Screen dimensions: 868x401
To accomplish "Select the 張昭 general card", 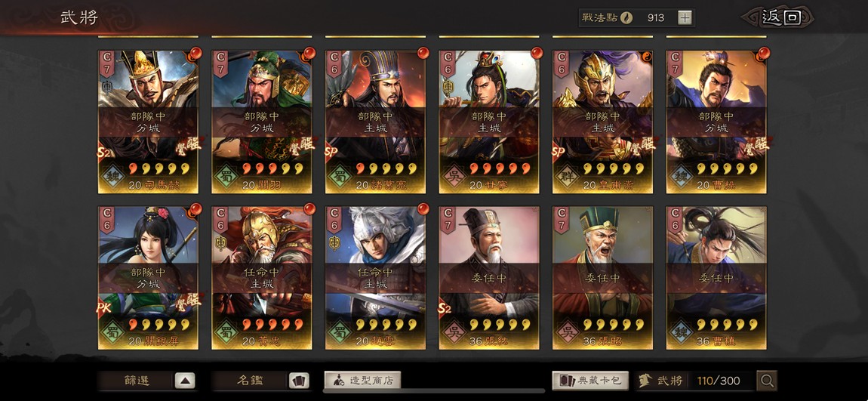I will click(603, 278).
